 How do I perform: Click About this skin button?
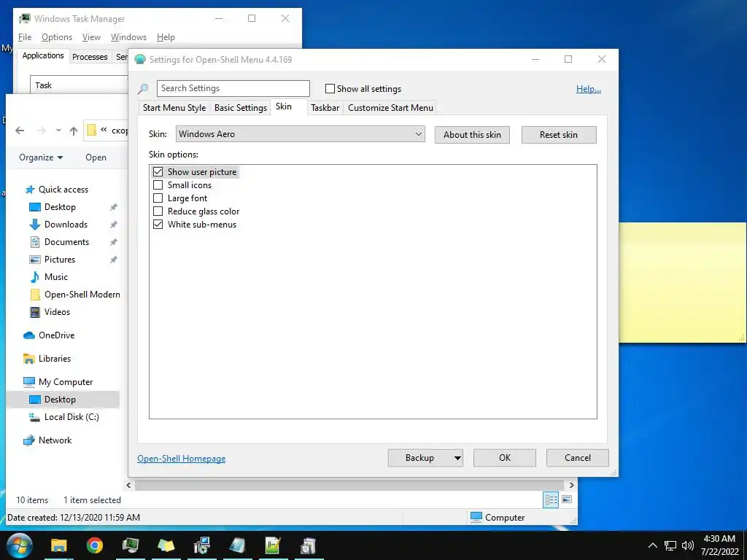tap(472, 135)
